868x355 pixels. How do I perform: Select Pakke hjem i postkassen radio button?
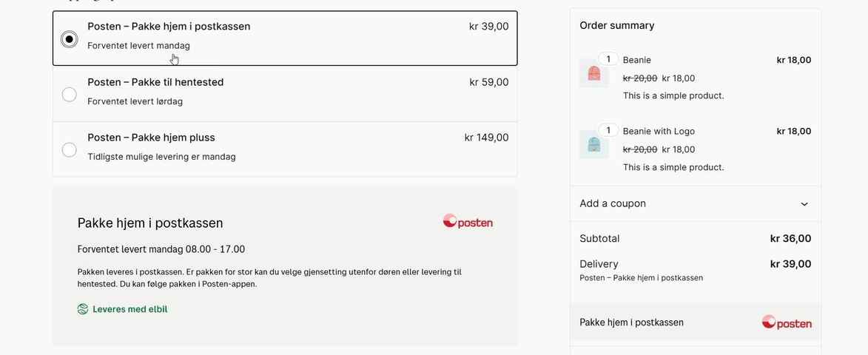click(x=70, y=38)
